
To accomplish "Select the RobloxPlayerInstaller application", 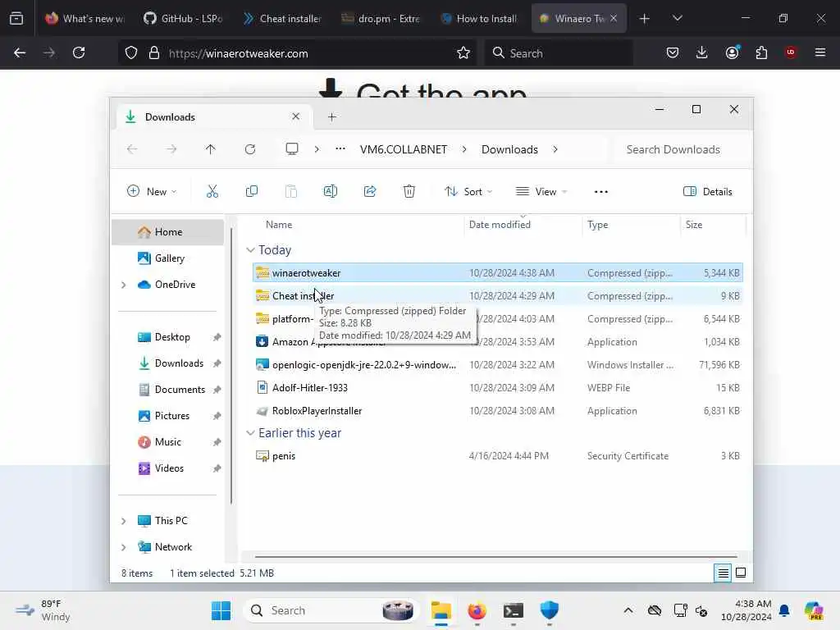I will click(x=498, y=411).
